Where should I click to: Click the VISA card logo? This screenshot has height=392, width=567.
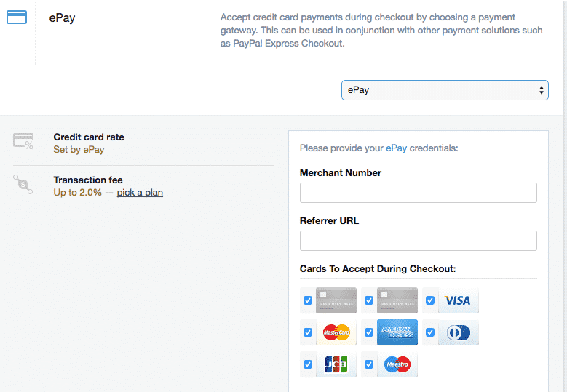458,300
